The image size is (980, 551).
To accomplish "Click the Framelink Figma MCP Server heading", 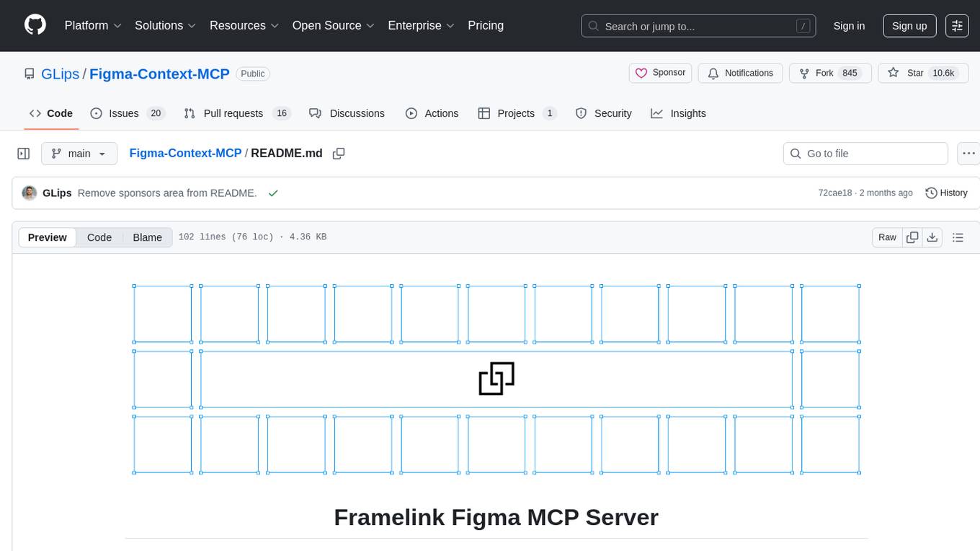I will pyautogui.click(x=496, y=517).
